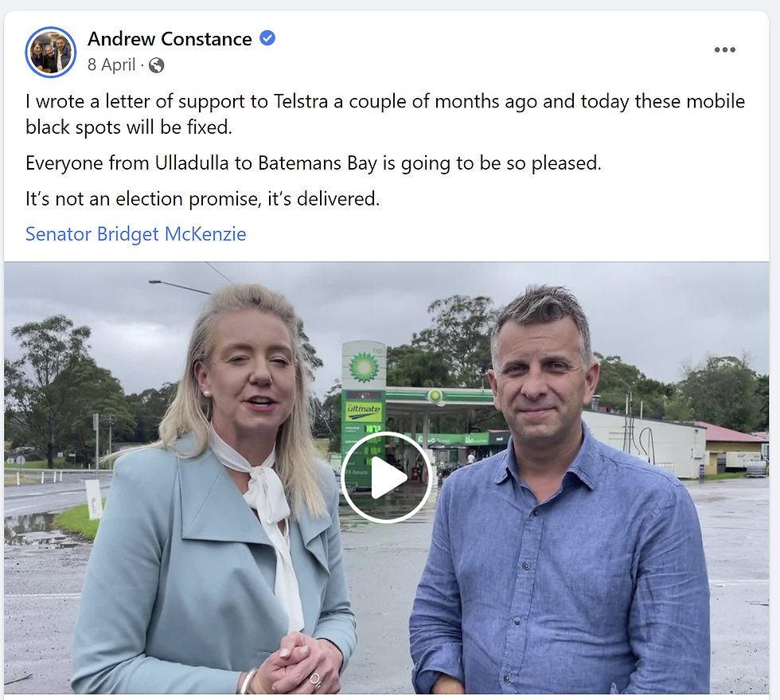The width and height of the screenshot is (780, 700).
Task: Click the 'Everyone from Ulladulla to Batemans Bay' line
Action: (314, 162)
